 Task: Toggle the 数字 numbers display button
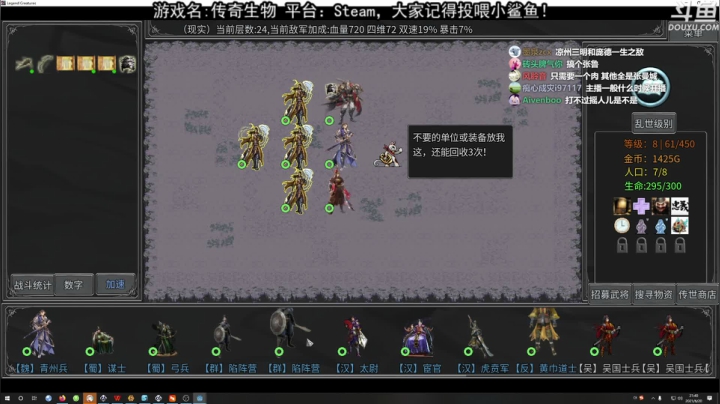73,285
